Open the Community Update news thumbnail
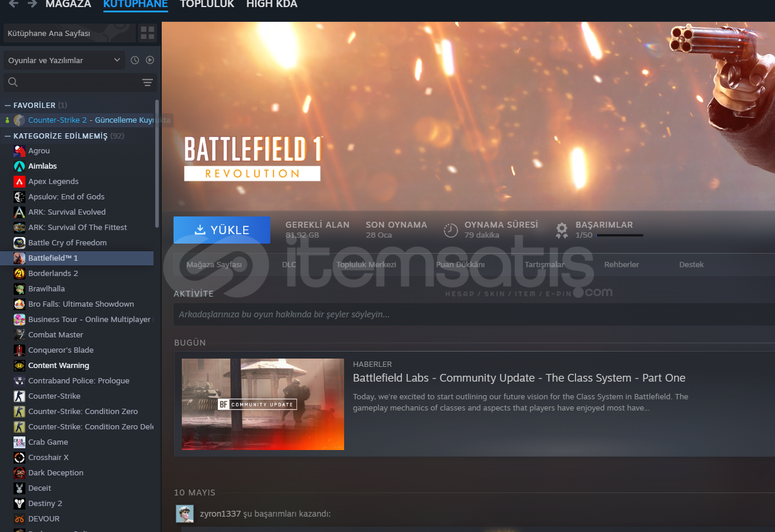 [263, 404]
